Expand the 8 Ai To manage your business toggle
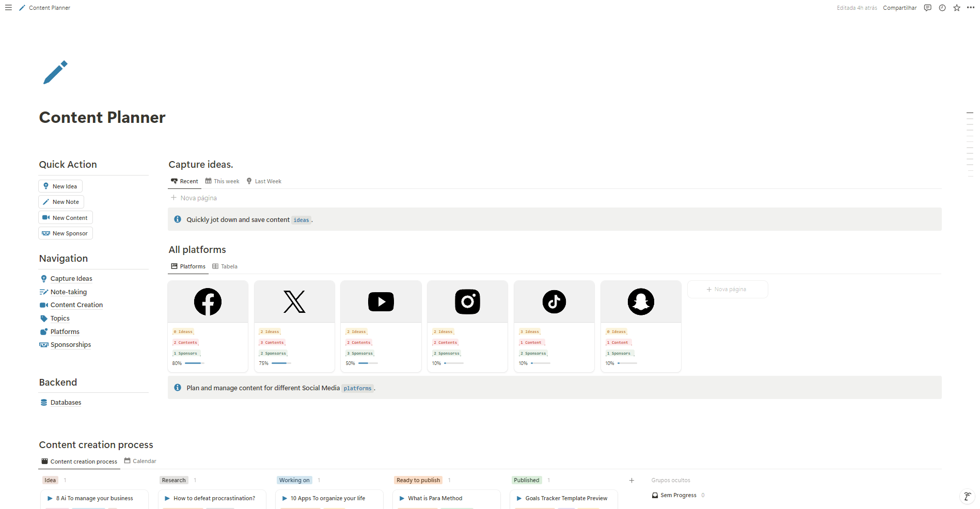The width and height of the screenshot is (980, 509). pyautogui.click(x=50, y=499)
